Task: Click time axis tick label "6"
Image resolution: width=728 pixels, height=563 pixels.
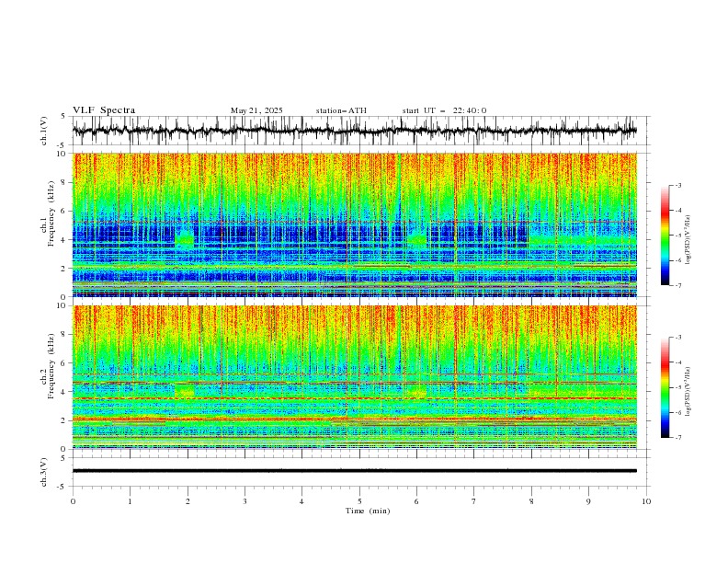Action: (x=416, y=501)
